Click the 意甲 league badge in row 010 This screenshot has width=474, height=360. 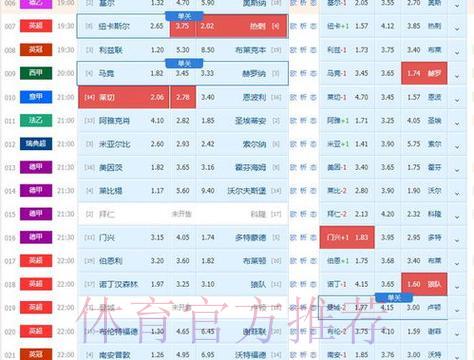coord(36,97)
